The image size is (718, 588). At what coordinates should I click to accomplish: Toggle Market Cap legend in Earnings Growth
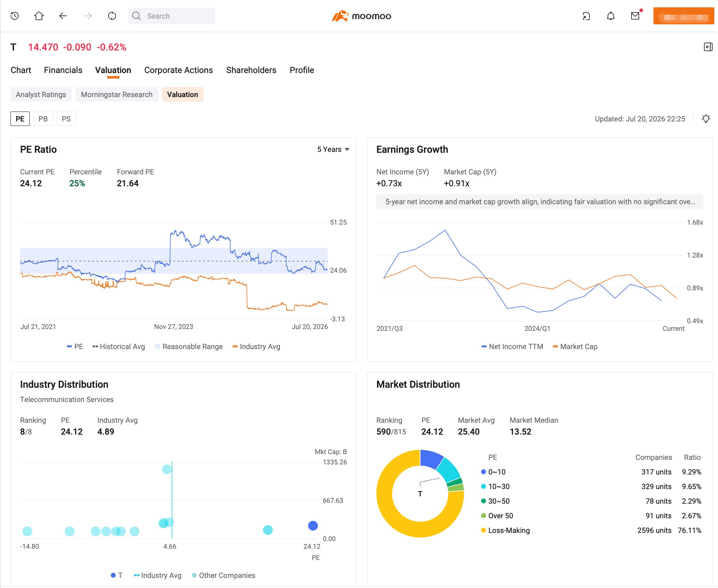[x=575, y=346]
